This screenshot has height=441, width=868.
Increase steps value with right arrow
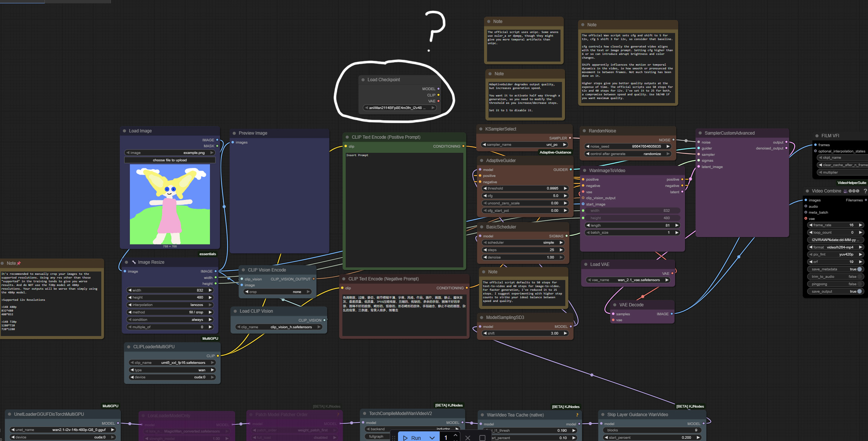pos(561,250)
